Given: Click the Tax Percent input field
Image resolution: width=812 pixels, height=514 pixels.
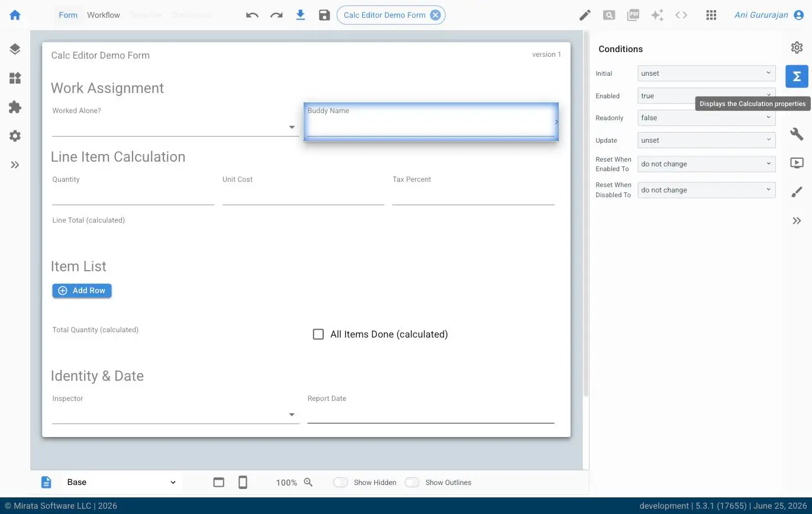Looking at the screenshot, I should click(x=473, y=195).
